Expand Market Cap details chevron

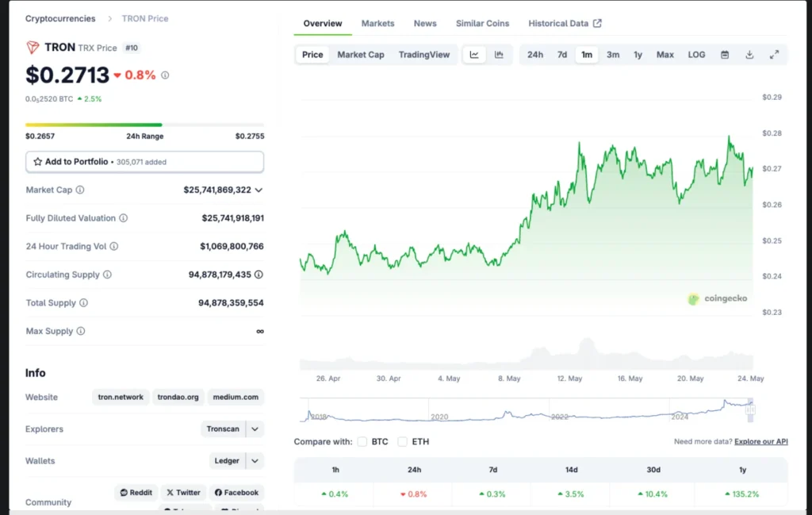click(x=259, y=190)
